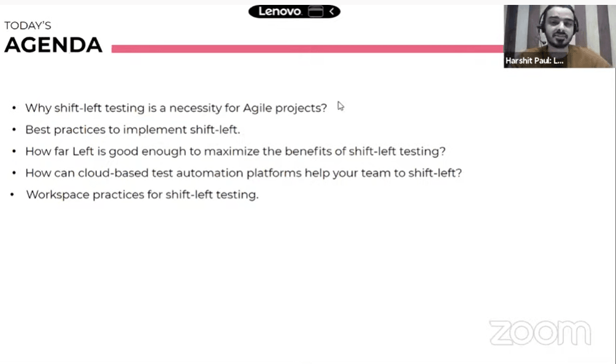616x364 pixels.
Task: Select 'Workspace practices for shift-left testing' line
Action: click(142, 195)
